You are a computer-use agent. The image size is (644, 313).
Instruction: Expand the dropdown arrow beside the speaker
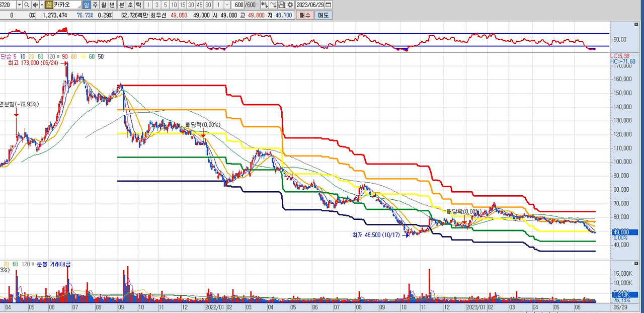point(41,5)
